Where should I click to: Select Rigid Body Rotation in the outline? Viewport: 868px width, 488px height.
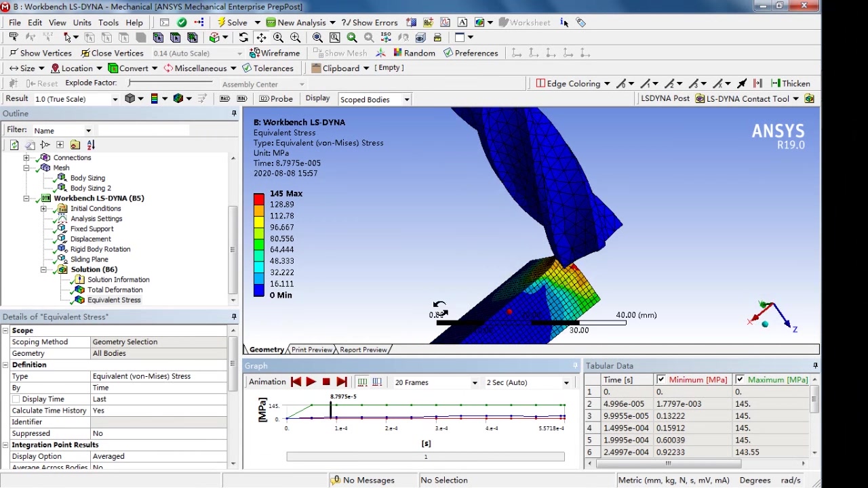click(100, 249)
